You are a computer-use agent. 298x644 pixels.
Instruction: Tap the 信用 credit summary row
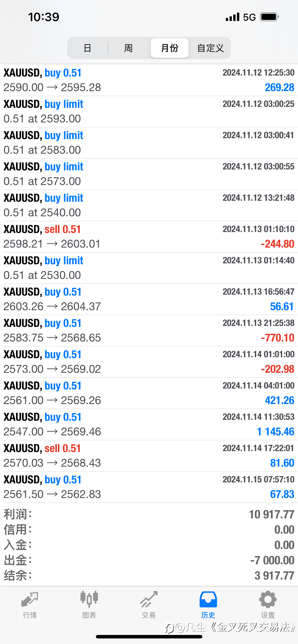(149, 530)
